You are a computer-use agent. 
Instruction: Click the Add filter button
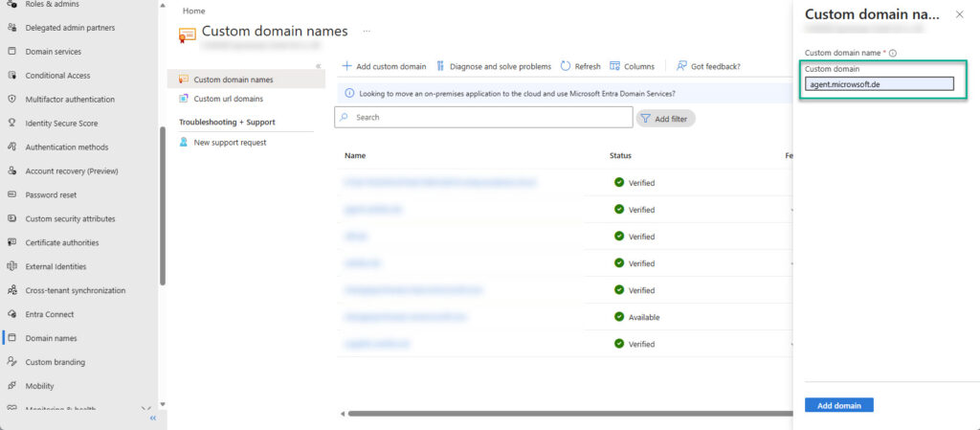click(666, 118)
